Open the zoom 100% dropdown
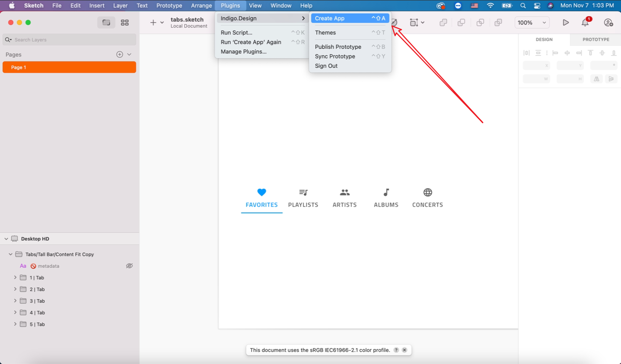Viewport: 621px width, 364px height. pos(532,22)
